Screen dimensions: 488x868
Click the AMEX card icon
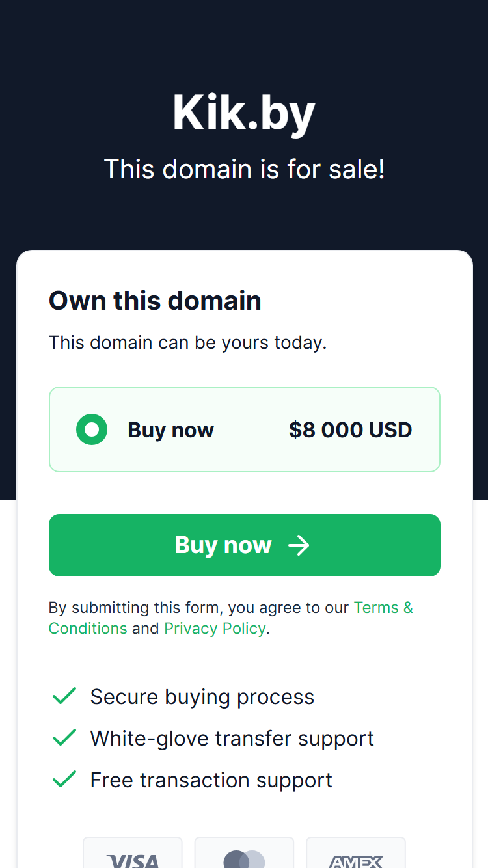pos(356,853)
